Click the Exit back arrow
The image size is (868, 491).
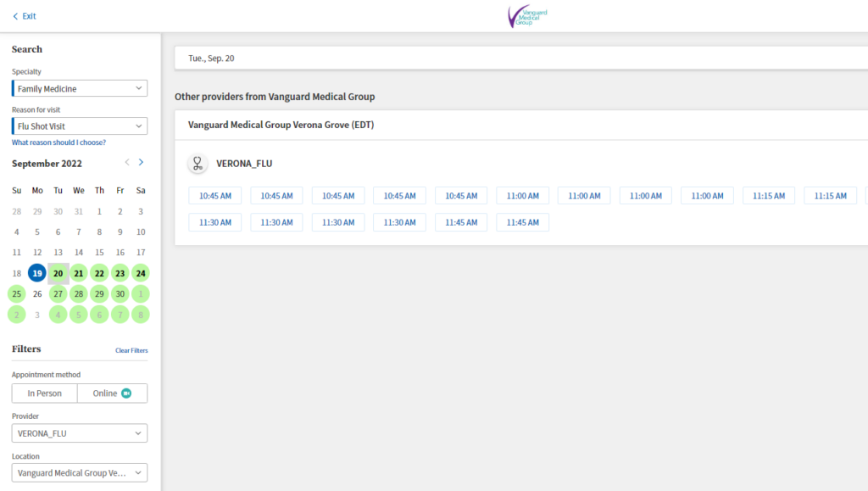15,16
